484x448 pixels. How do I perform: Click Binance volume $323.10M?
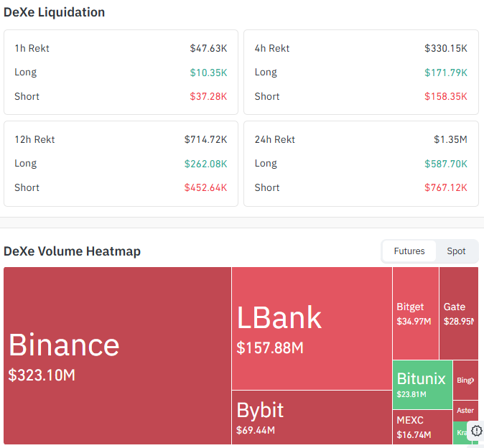pos(42,375)
